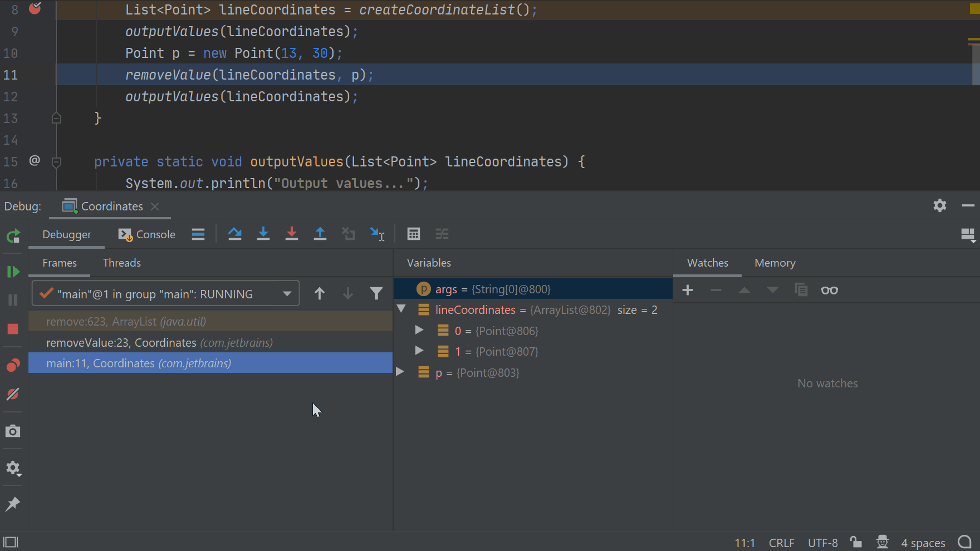Toggle the frames filter funnel icon
Image resolution: width=980 pixels, height=551 pixels.
[376, 293]
